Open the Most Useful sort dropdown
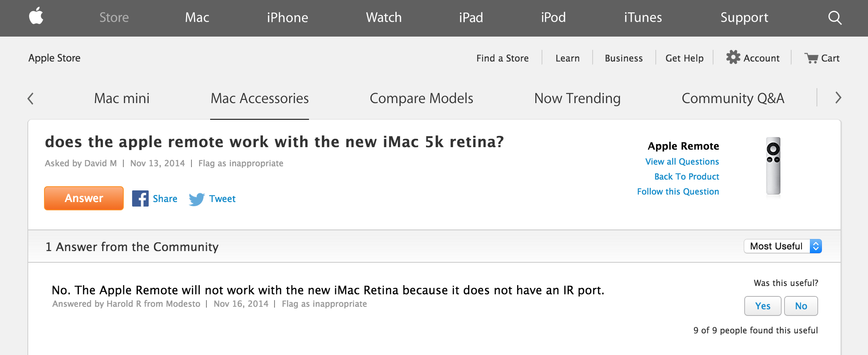This screenshot has width=868, height=355. (782, 246)
